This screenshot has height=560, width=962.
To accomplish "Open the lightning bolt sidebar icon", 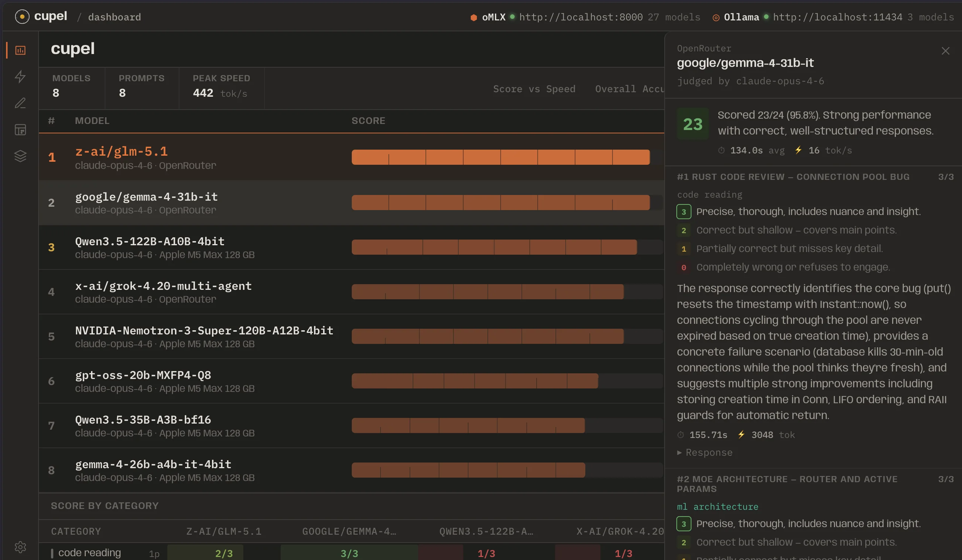I will [x=20, y=77].
